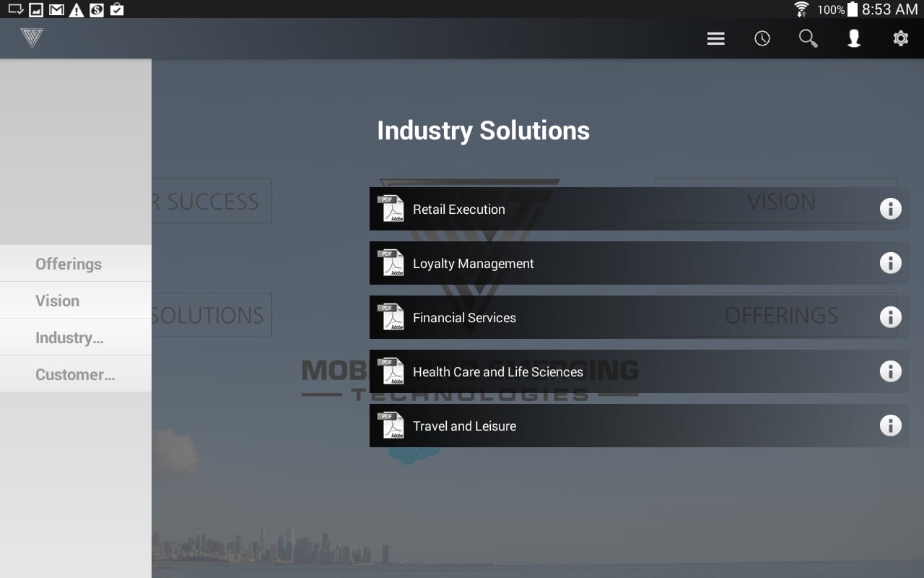The height and width of the screenshot is (578, 924).
Task: Show info for Travel and Leisure
Action: pyautogui.click(x=891, y=426)
